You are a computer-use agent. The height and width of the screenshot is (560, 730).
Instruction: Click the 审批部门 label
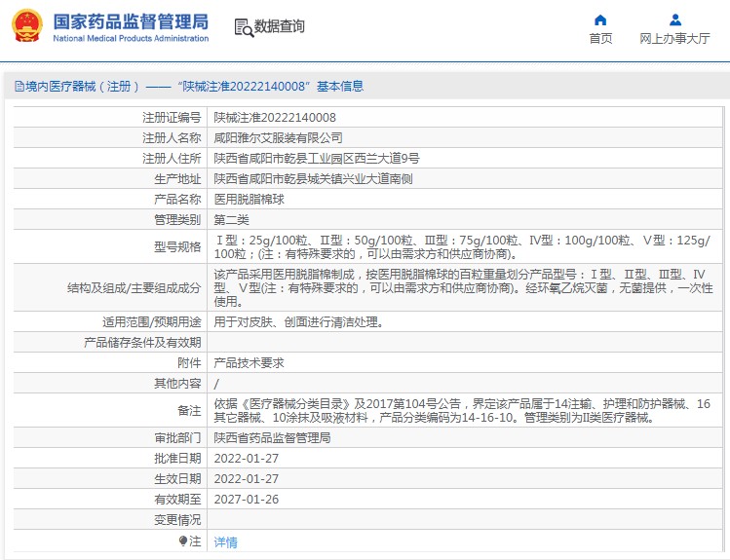pyautogui.click(x=177, y=437)
